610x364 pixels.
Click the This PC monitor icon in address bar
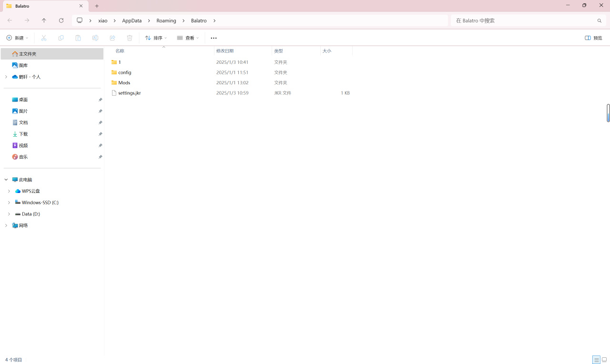coord(80,20)
